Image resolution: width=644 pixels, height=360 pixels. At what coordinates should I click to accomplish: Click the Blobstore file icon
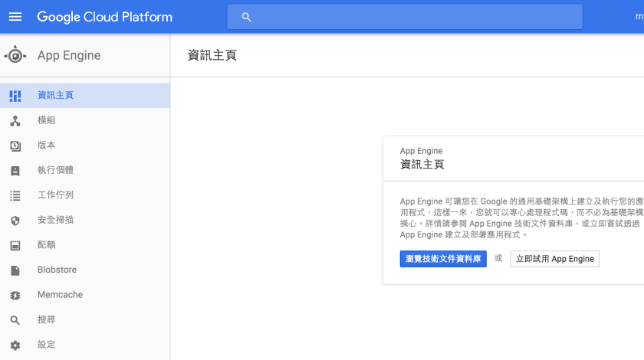[x=15, y=270]
